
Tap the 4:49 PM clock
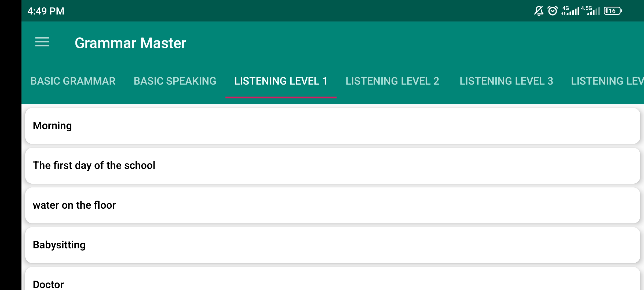click(46, 11)
